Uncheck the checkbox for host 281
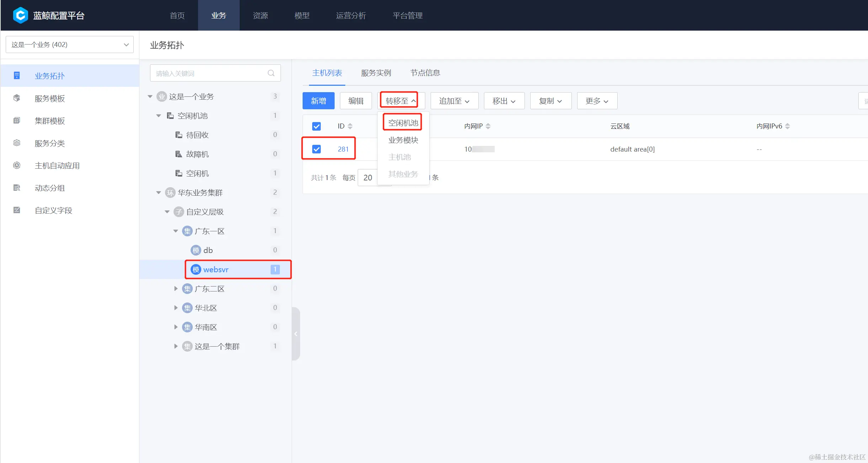Screen dimensions: 868x463 316,149
